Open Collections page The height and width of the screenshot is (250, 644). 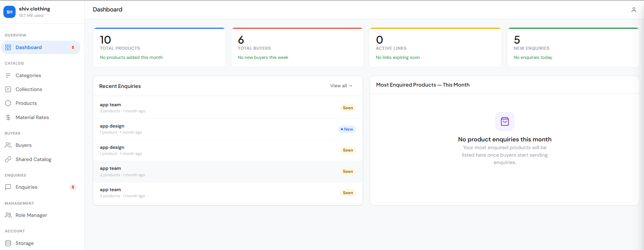pos(41,89)
